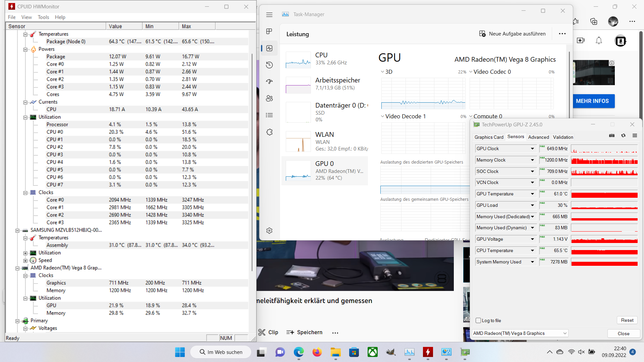Refresh GPU-Z sensors with the refresh icon
The height and width of the screenshot is (362, 644).
623,135
